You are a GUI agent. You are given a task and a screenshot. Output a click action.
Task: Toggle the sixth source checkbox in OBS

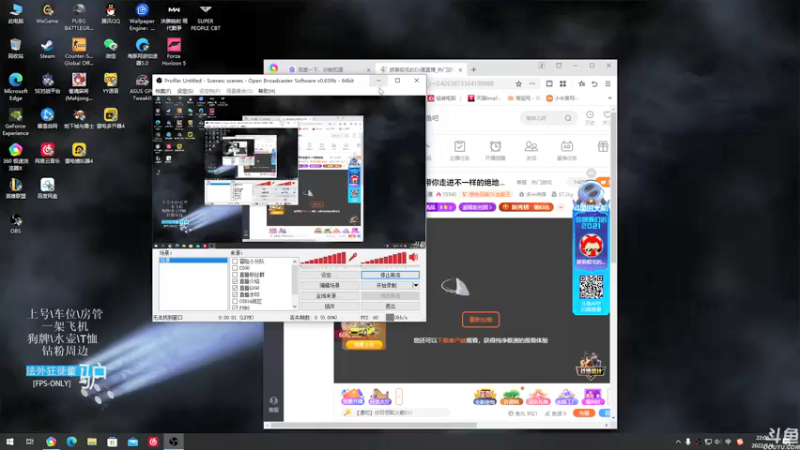coord(235,294)
